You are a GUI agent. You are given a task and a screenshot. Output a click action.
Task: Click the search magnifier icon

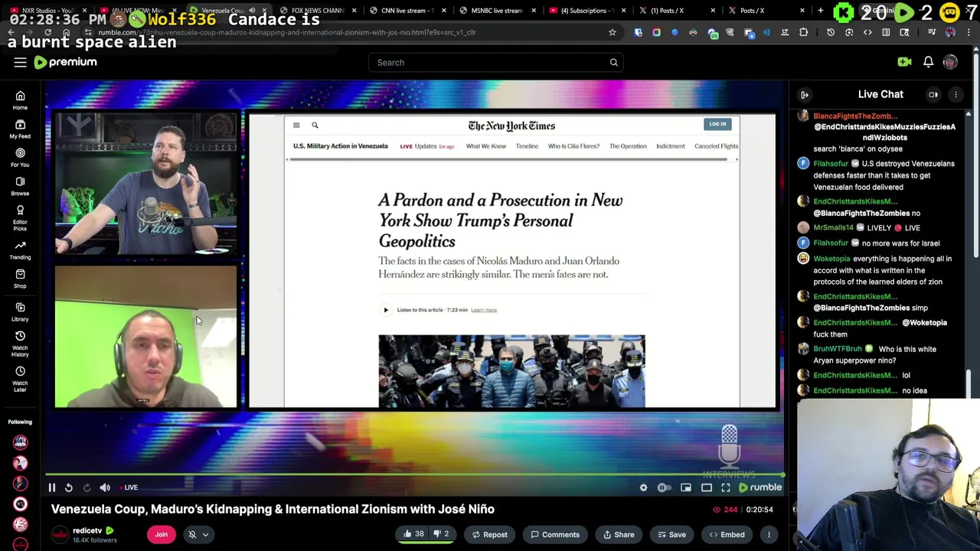pos(613,63)
